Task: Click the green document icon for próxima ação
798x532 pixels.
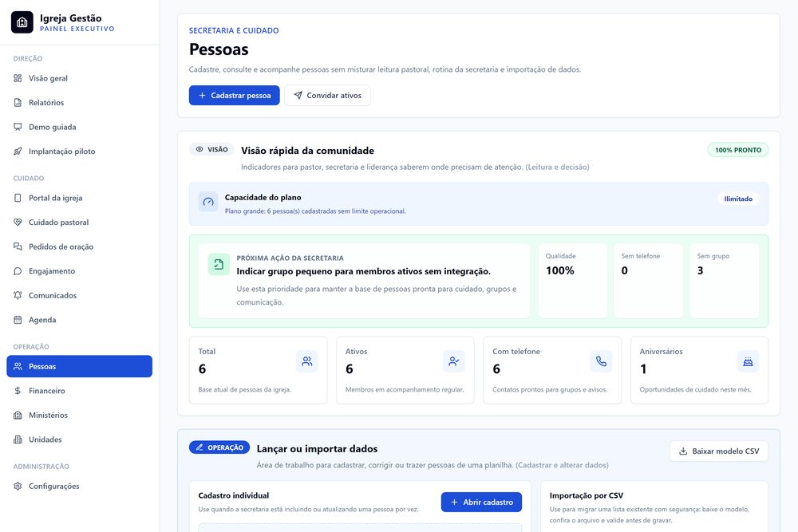Action: (x=219, y=265)
